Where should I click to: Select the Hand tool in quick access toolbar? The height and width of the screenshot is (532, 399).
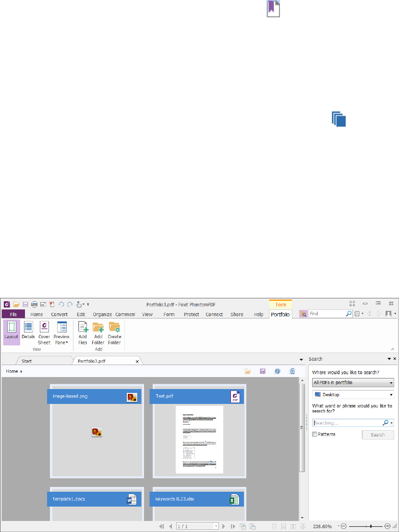(x=79, y=304)
